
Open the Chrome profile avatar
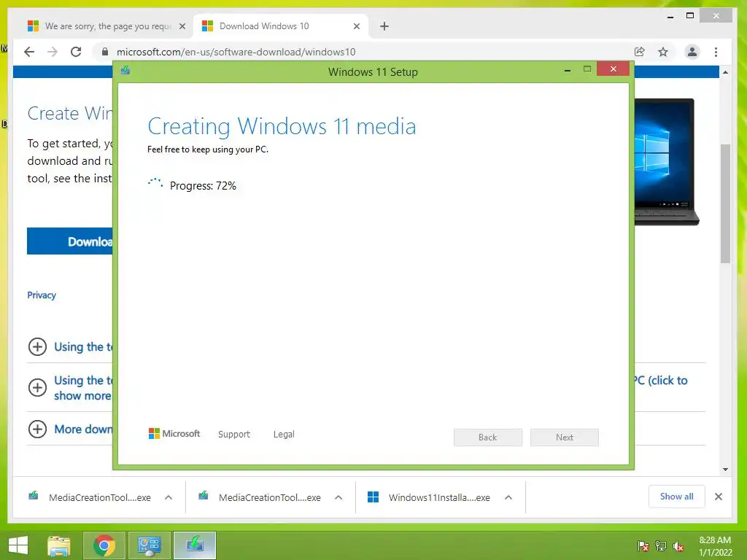pos(692,52)
